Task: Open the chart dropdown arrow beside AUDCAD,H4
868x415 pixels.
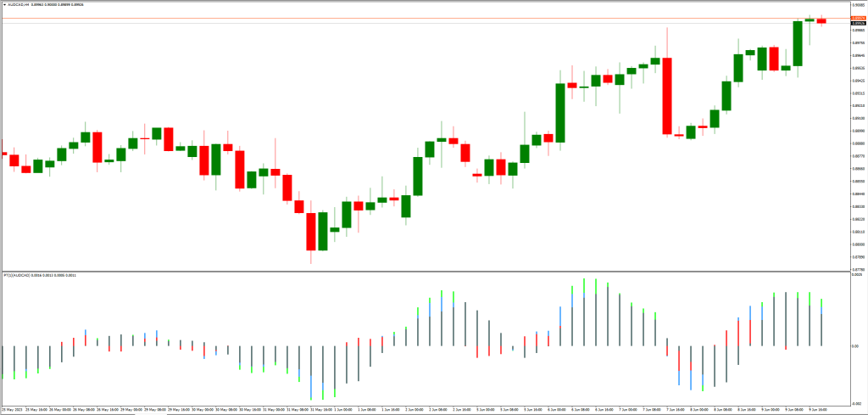Action: [x=3, y=3]
